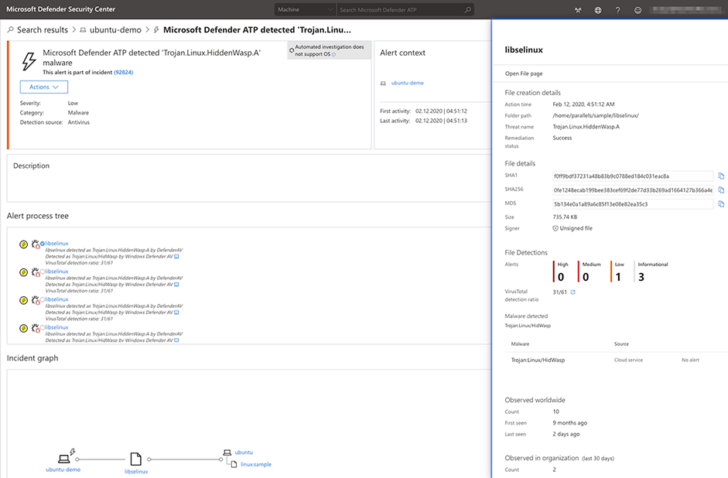
Task: Open first libselinux link in process tree
Action: [57, 243]
